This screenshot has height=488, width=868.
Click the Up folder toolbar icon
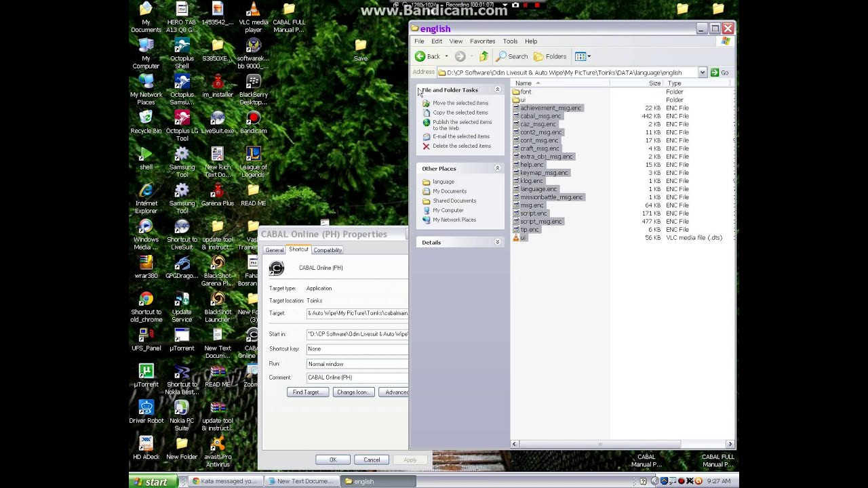coord(484,56)
